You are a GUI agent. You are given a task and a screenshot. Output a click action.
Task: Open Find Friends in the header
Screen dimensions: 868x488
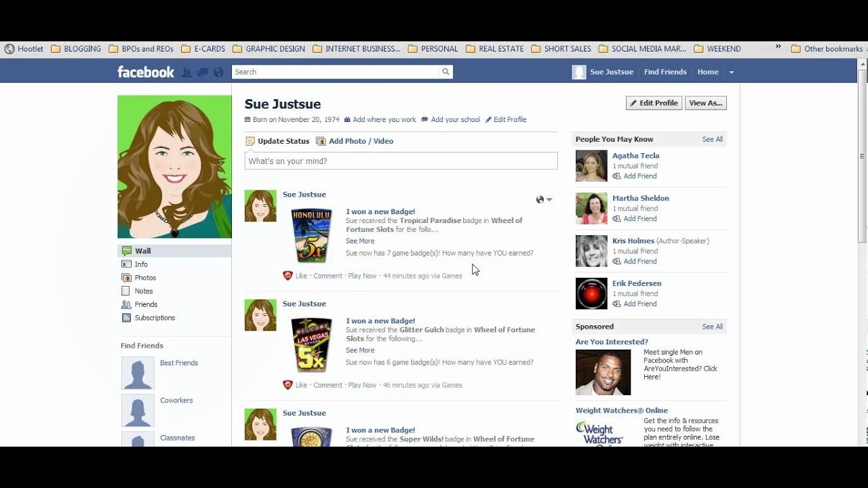coord(665,72)
